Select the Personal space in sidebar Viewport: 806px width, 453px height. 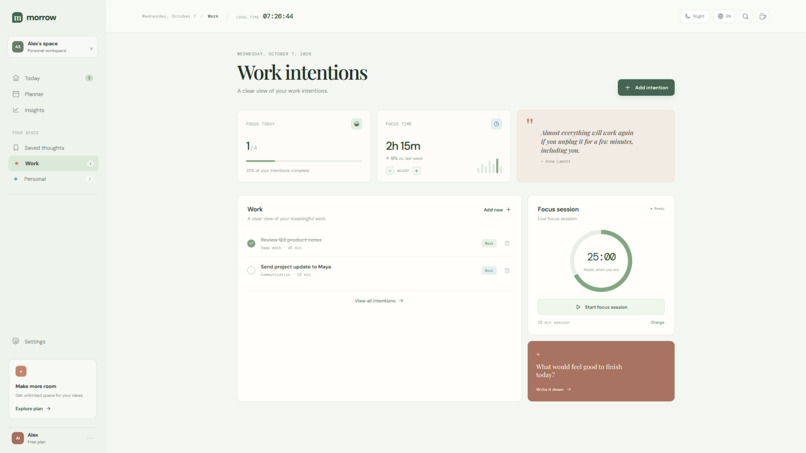pyautogui.click(x=53, y=179)
